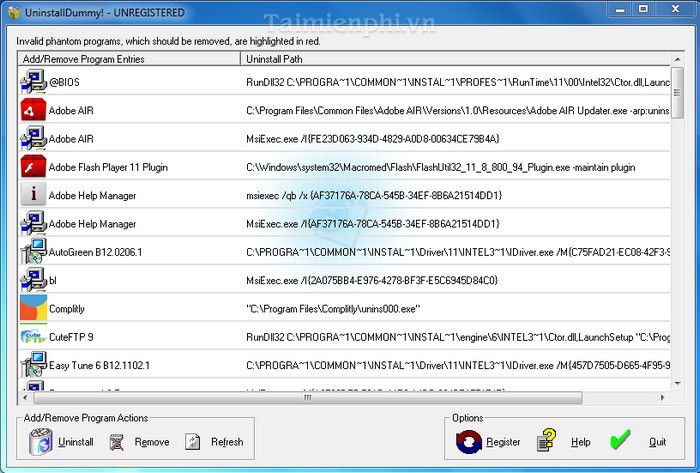Click the FlashUtil32 plugin uninstall path
This screenshot has height=473, width=700.
click(x=441, y=167)
